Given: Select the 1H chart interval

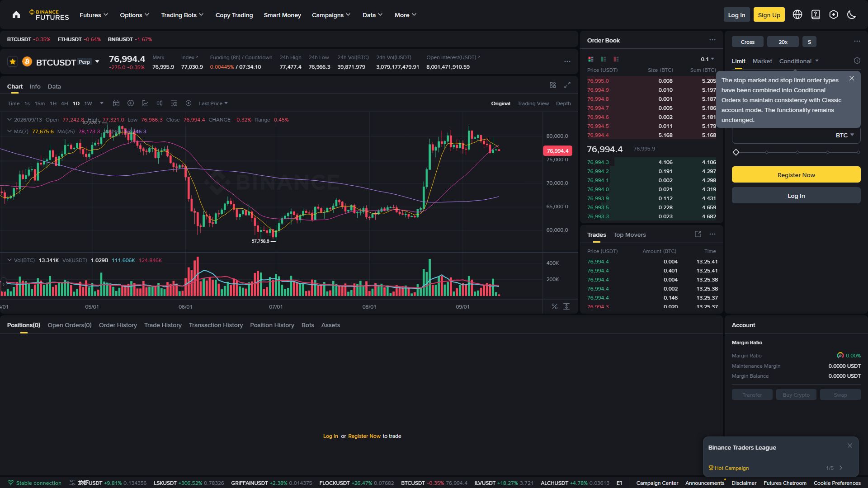Looking at the screenshot, I should (53, 103).
